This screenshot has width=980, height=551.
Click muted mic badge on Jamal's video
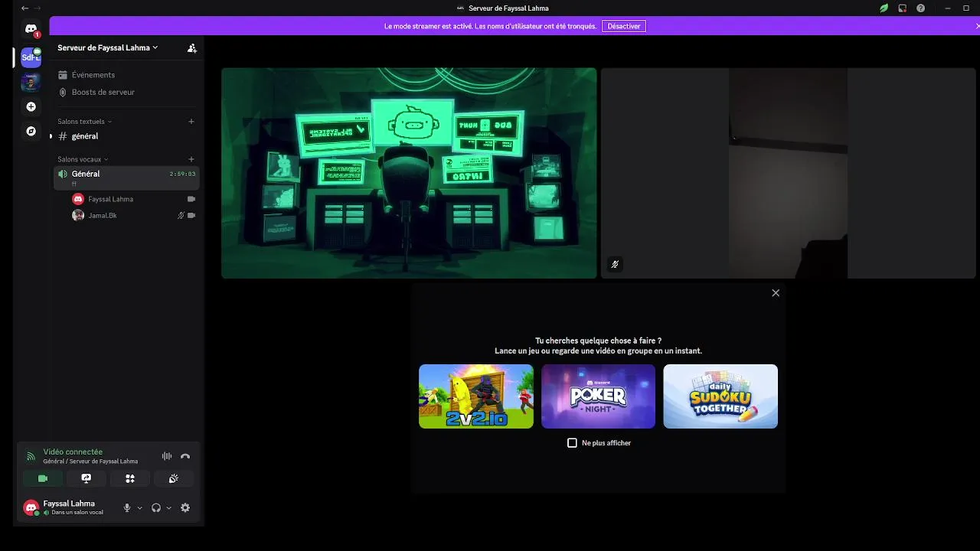point(614,265)
